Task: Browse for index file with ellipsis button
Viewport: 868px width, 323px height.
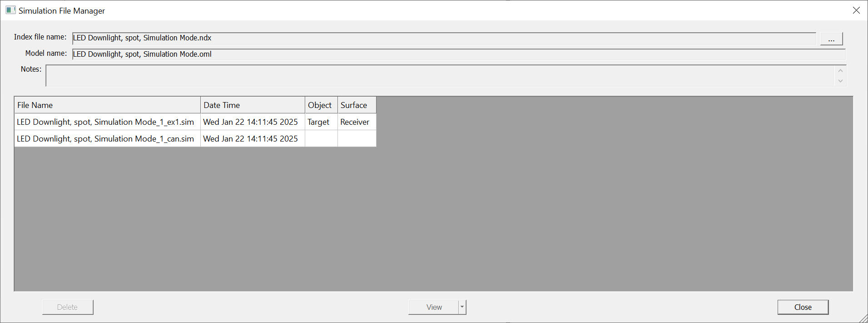Action: pyautogui.click(x=831, y=39)
